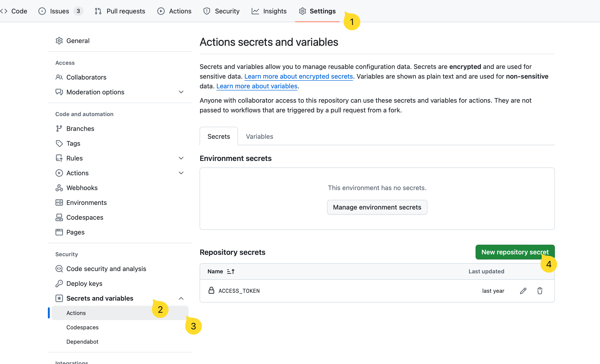This screenshot has width=600, height=364.
Task: Expand the Rules section chevron
Action: [x=181, y=158]
